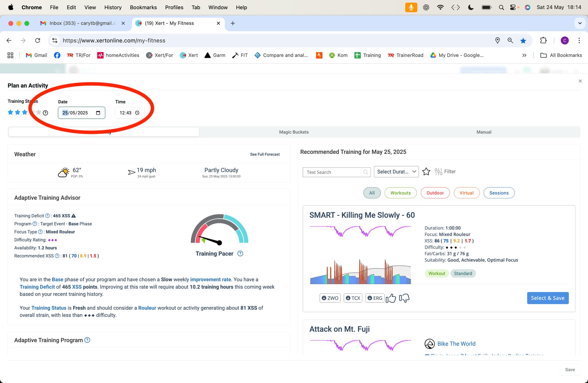Viewport: 588px width, 383px height.
Task: Open the Profiles menu
Action: (174, 7)
